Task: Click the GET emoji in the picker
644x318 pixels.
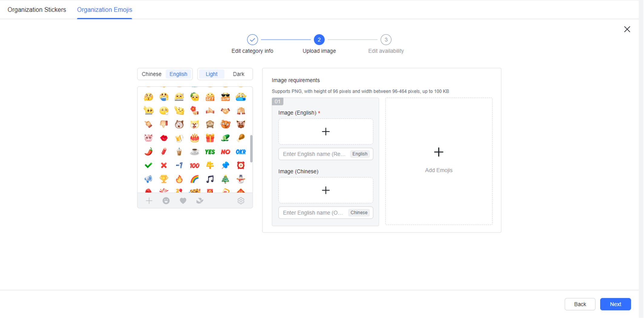Action: point(210,97)
